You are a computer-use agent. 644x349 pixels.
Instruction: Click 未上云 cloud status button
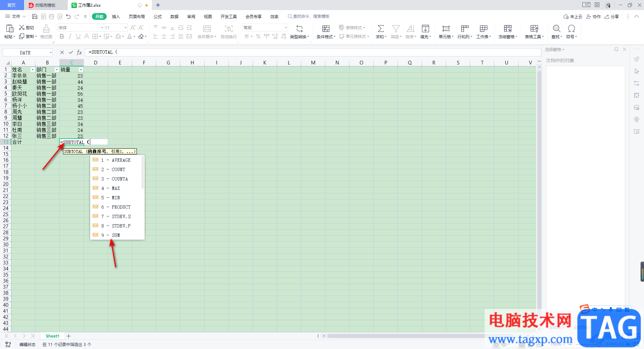click(x=573, y=16)
